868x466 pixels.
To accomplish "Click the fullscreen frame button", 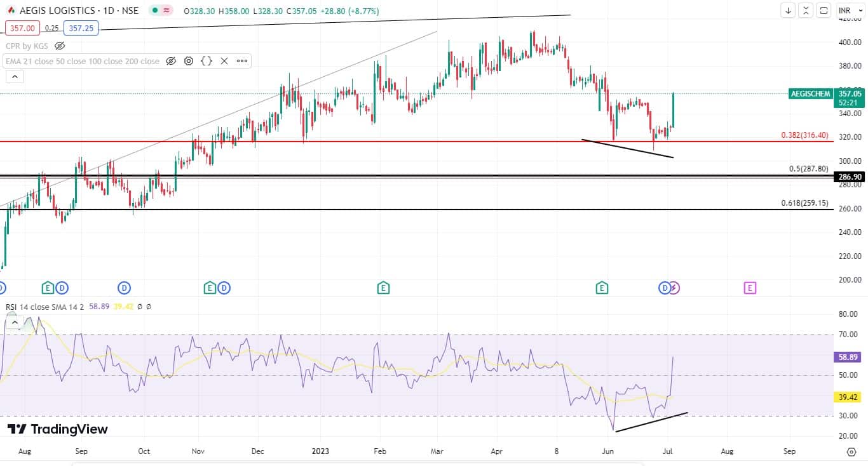I will 824,11.
